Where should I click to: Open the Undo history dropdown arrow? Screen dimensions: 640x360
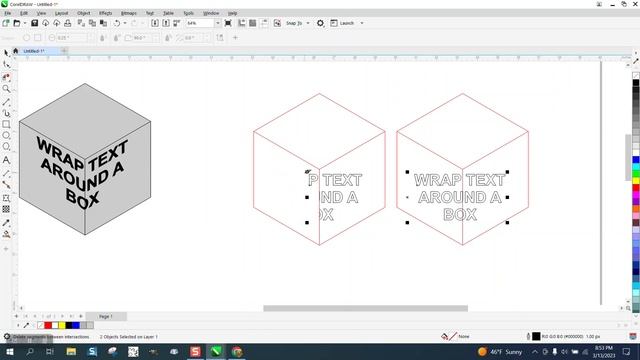pos(125,23)
